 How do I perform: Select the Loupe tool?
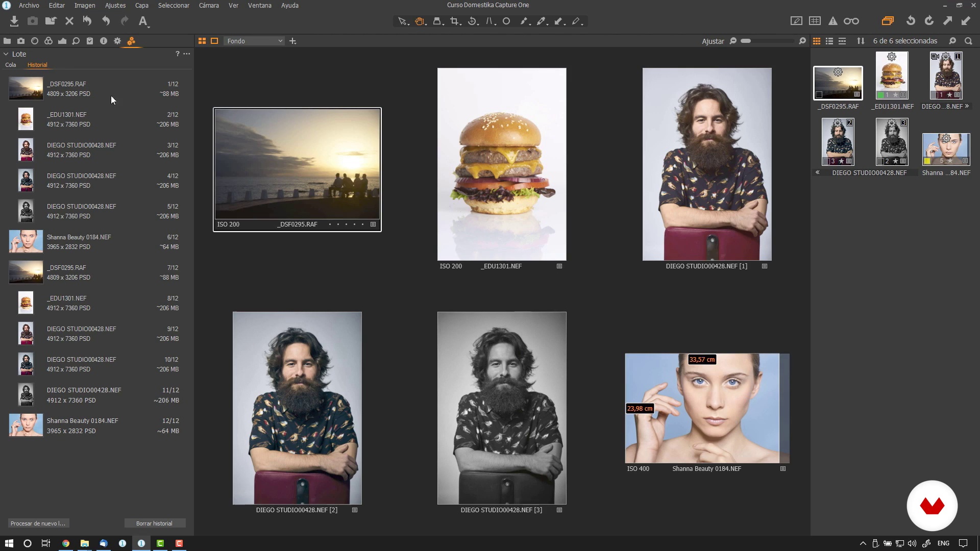click(x=438, y=21)
